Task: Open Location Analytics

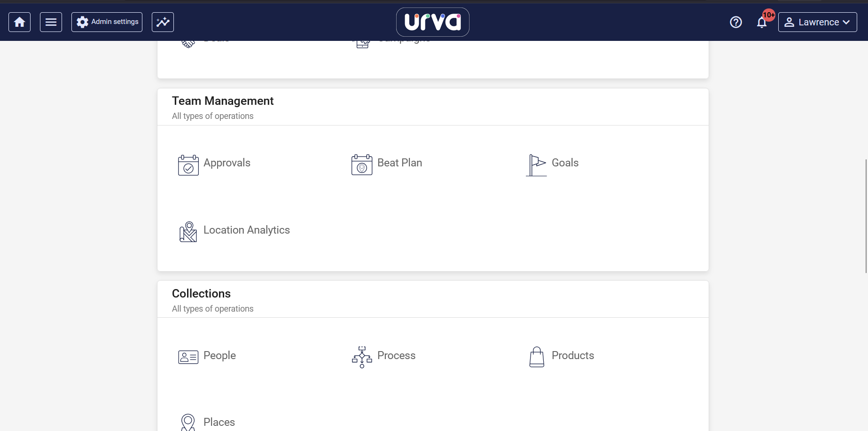Action: coord(246,230)
